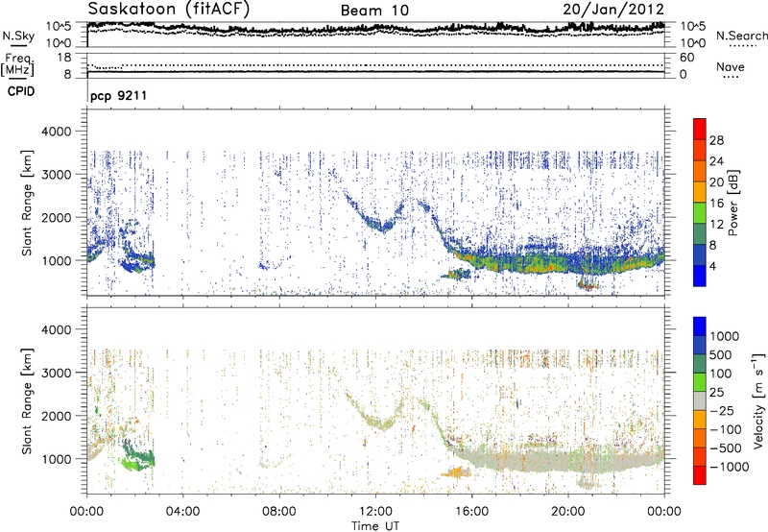Pick the red bottom segment of Velocity colorbar

pyautogui.click(x=700, y=475)
